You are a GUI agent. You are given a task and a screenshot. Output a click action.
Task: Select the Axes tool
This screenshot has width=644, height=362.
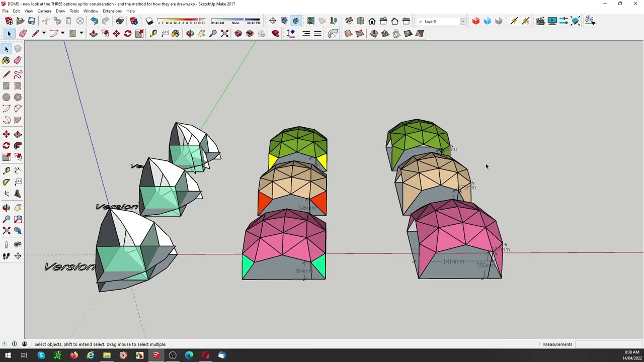[7, 194]
